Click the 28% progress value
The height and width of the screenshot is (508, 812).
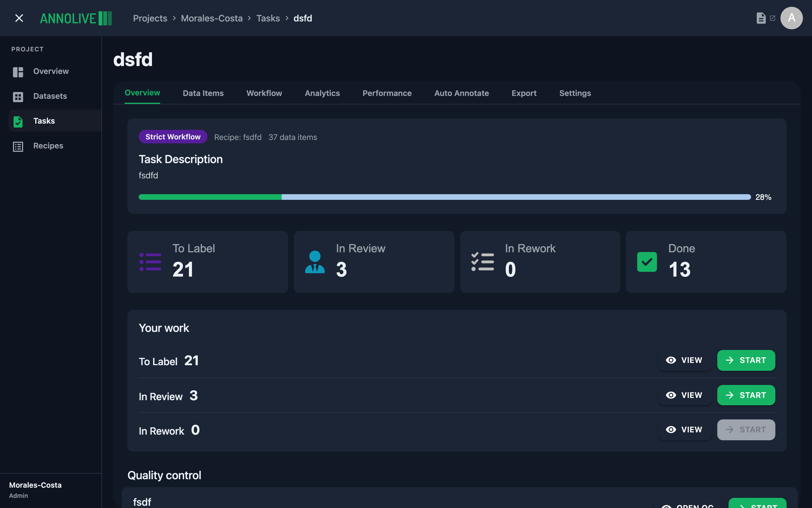763,197
